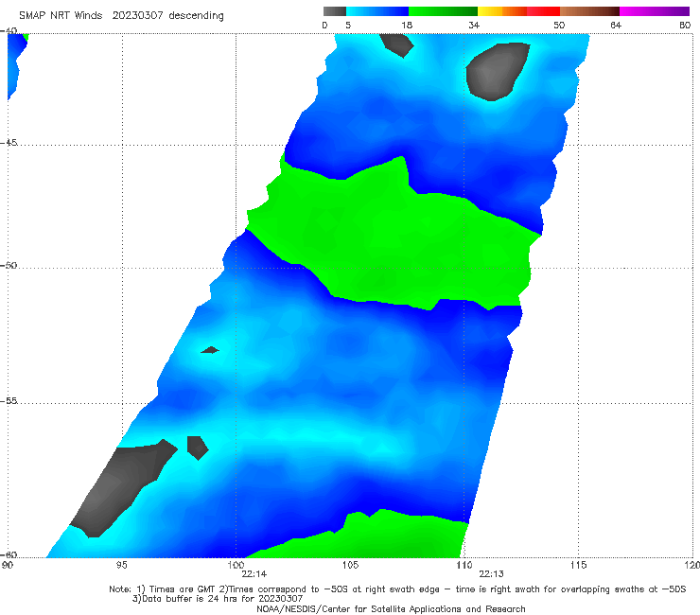Click the latitude axis label '-45'
The width and height of the screenshot is (700, 615).
pyautogui.click(x=9, y=143)
